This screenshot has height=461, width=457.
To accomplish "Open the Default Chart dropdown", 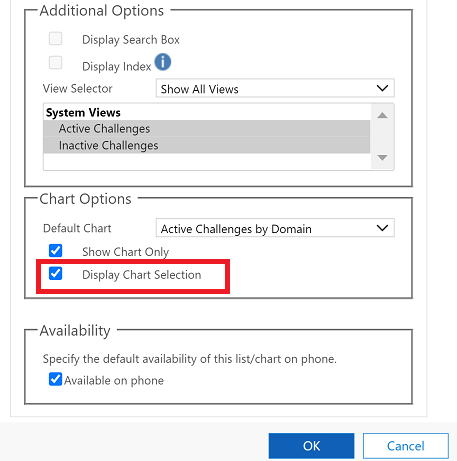I will coord(275,228).
